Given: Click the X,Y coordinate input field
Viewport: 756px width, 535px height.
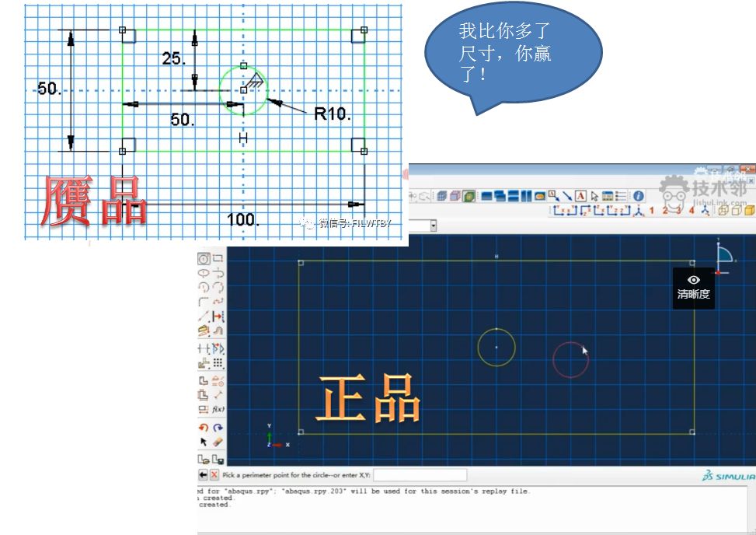Looking at the screenshot, I should point(420,474).
